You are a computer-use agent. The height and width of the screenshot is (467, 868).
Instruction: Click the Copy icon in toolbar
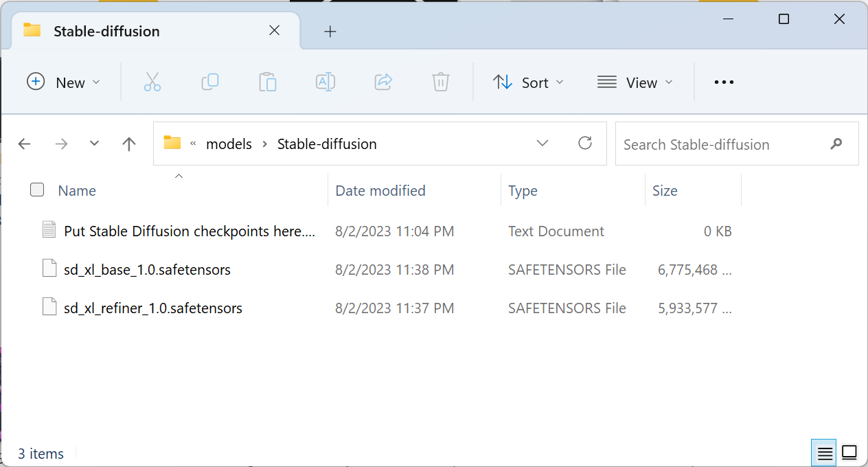click(x=209, y=82)
